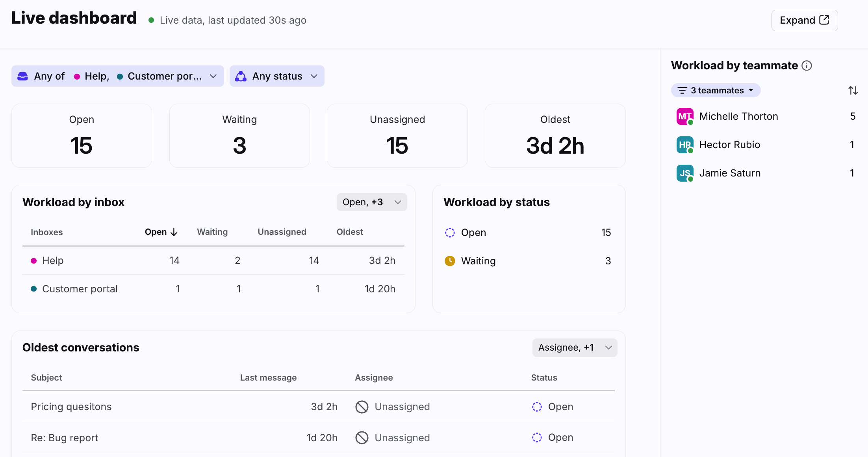This screenshot has height=457, width=868.
Task: Click the info icon beside Workload by teammate
Action: pos(807,66)
